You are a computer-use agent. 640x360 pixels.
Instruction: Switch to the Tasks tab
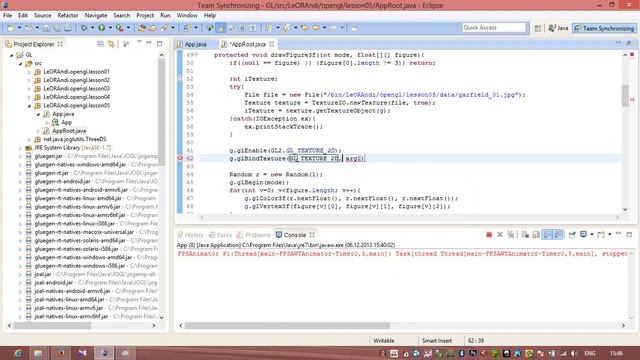coord(220,235)
